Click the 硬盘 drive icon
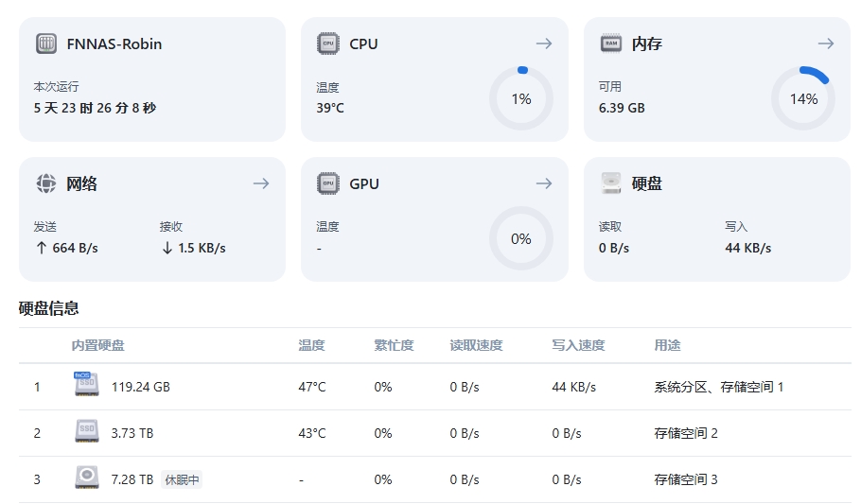Image resolution: width=861 pixels, height=504 pixels. tap(611, 183)
